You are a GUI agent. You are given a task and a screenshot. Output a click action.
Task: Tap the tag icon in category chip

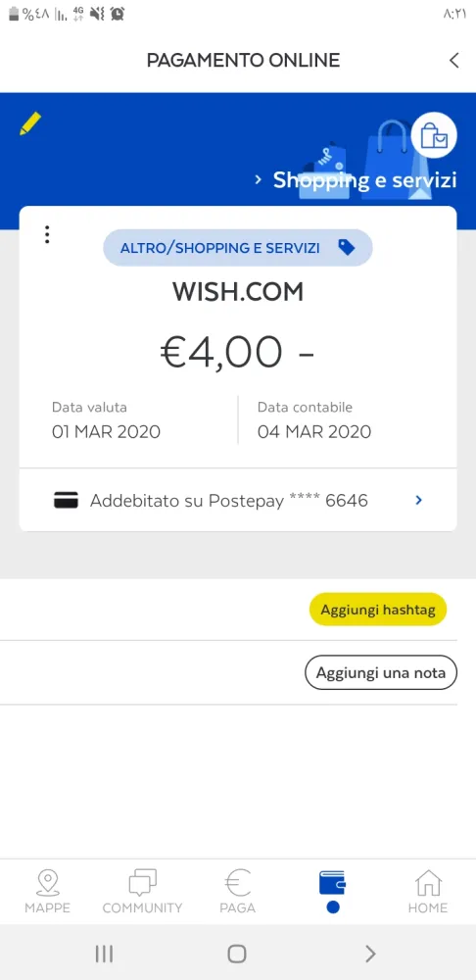(346, 248)
